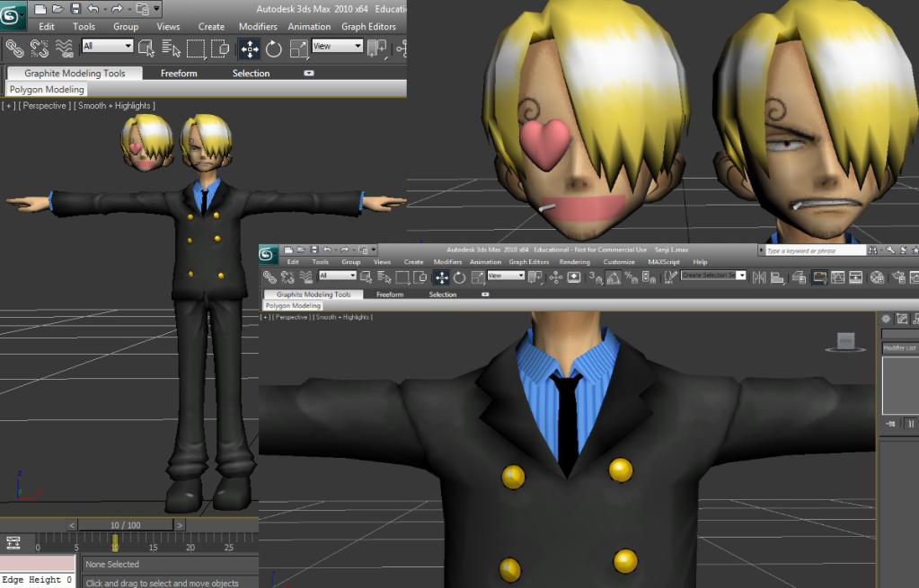Open MAXScript menu in lower window
The image size is (919, 588).
click(x=664, y=262)
